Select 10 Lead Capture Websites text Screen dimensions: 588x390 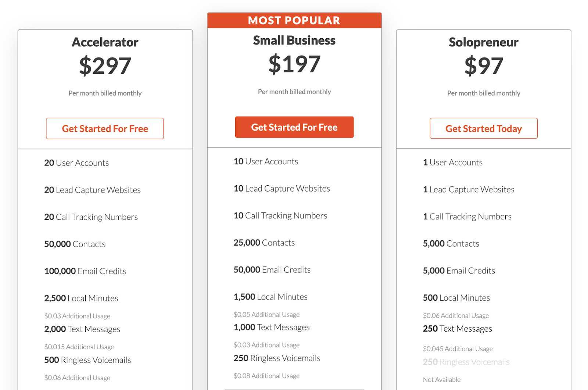[282, 189]
